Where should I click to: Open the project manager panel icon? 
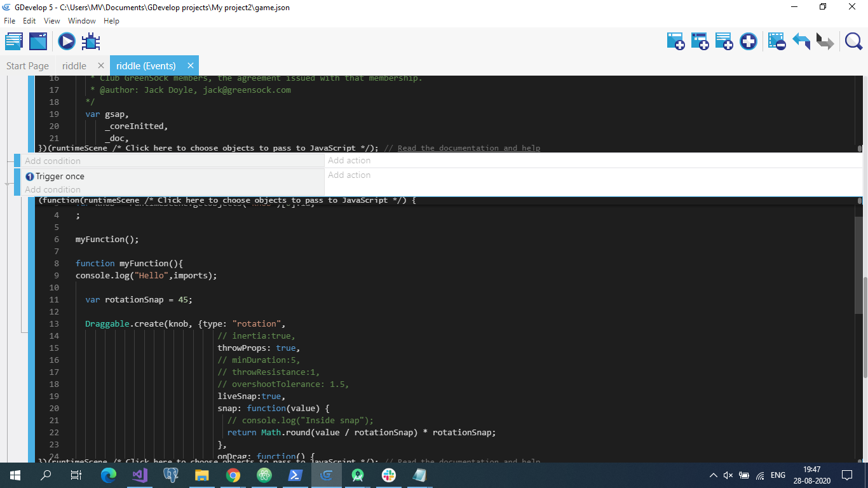point(14,42)
